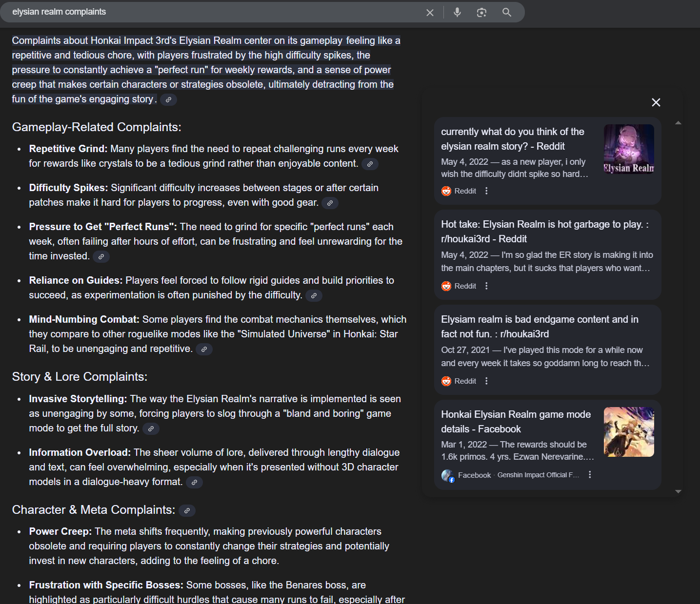Click 'Repetitive Grind:' bold label
This screenshot has height=604, width=700.
coord(68,149)
